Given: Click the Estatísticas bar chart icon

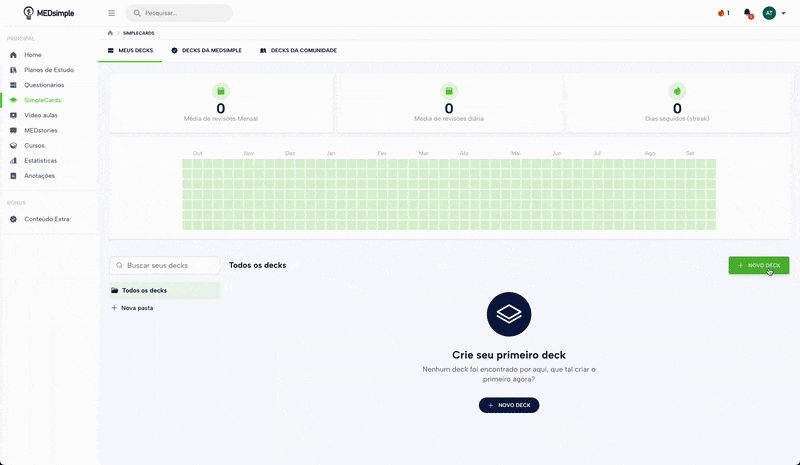Looking at the screenshot, I should click(13, 161).
